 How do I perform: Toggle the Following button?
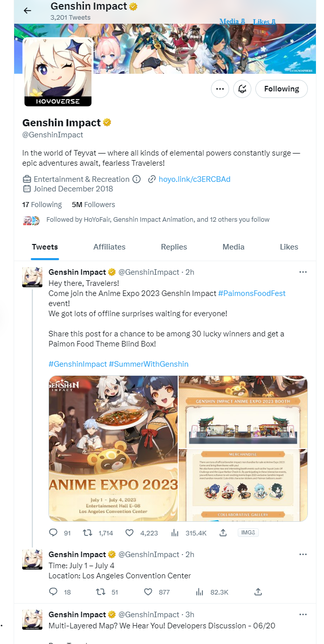click(x=282, y=89)
